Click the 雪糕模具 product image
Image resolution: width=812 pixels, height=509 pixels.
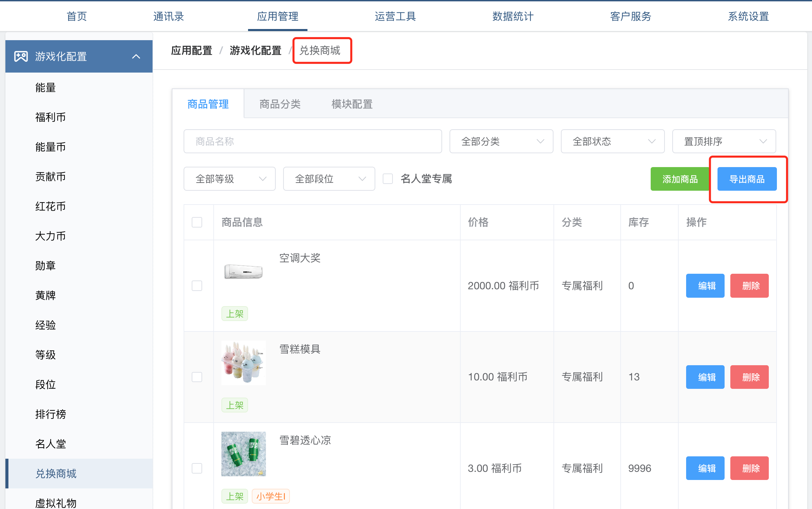[243, 363]
